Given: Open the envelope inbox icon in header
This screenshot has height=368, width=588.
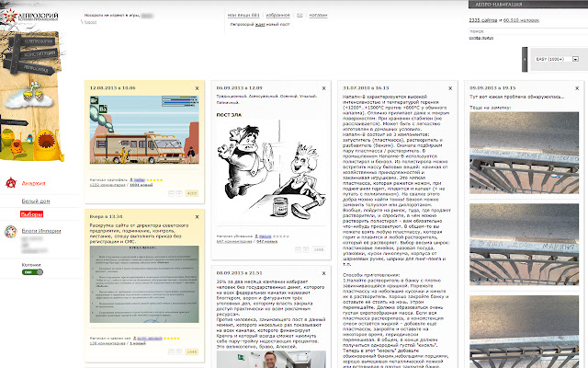Looking at the screenshot, I should point(300,16).
